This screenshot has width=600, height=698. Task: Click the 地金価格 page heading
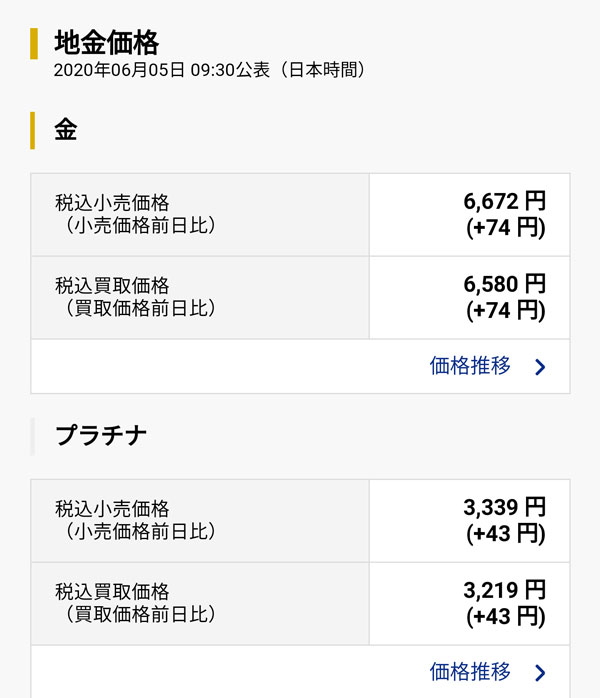106,43
